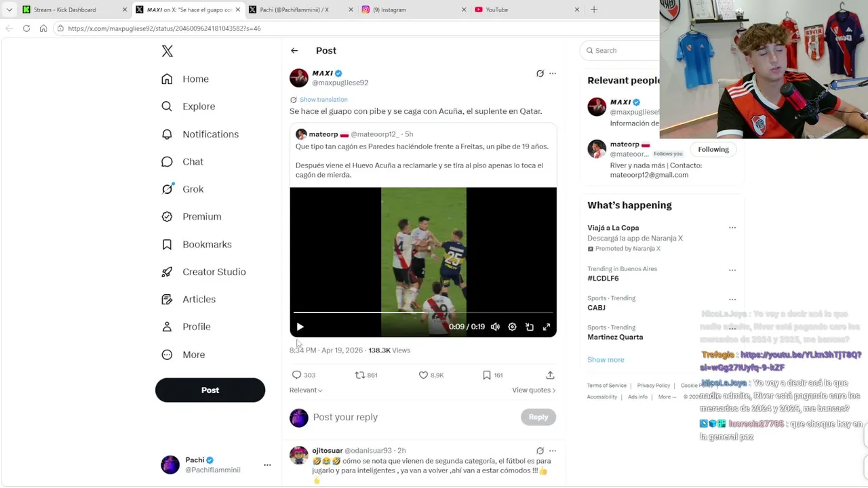Mute the video volume
Screen dimensions: 868x488
pyautogui.click(x=495, y=327)
